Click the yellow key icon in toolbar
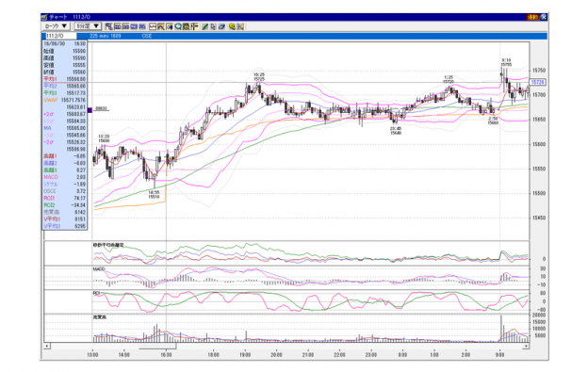The width and height of the screenshot is (588, 372). pos(232,26)
